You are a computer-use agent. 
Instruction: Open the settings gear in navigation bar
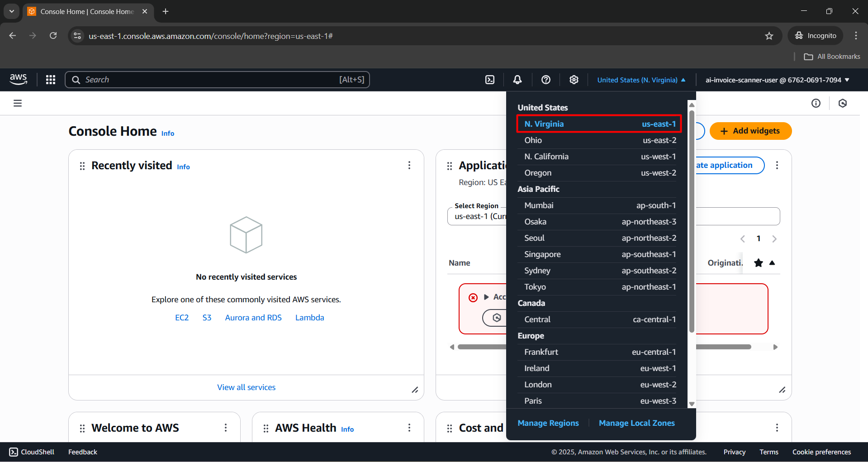click(x=574, y=80)
